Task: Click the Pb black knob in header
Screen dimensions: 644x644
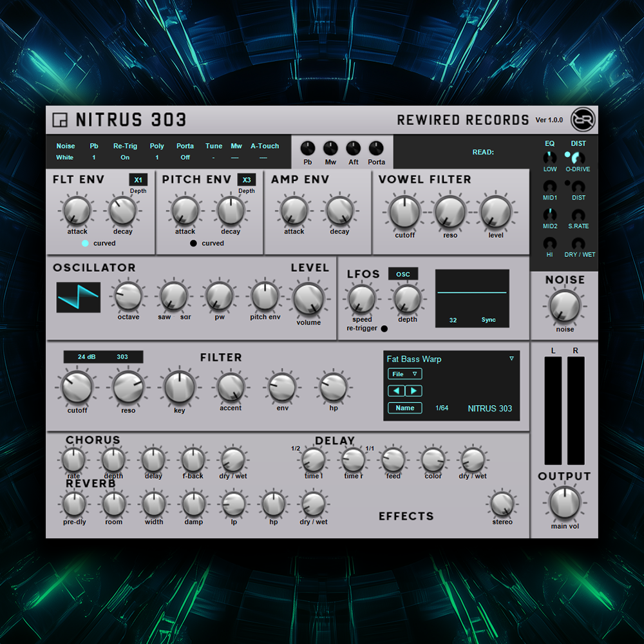Action: click(308, 148)
